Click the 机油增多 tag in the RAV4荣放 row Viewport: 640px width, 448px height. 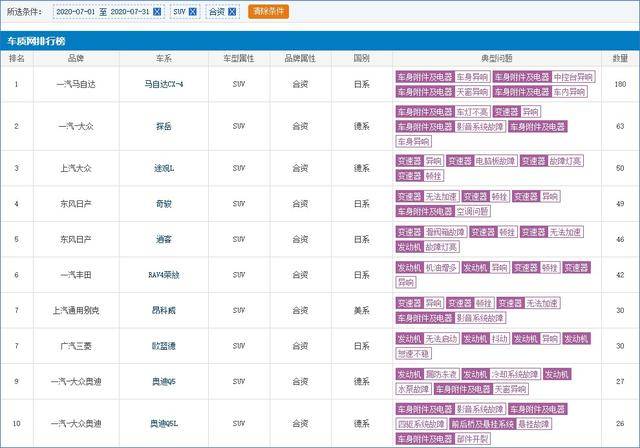(x=441, y=268)
